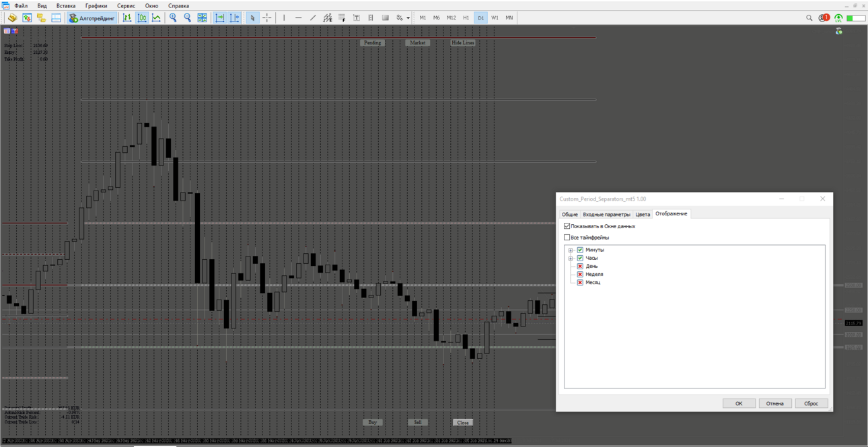Switch chart to line chart icon
Screen dimensions: 868x447
pyautogui.click(x=156, y=18)
